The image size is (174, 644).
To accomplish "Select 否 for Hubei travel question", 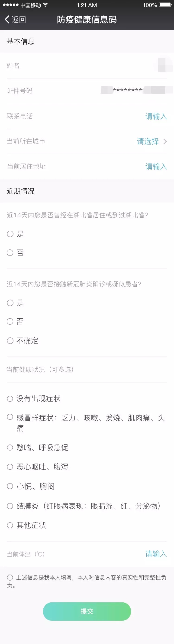I will pos(10,253).
